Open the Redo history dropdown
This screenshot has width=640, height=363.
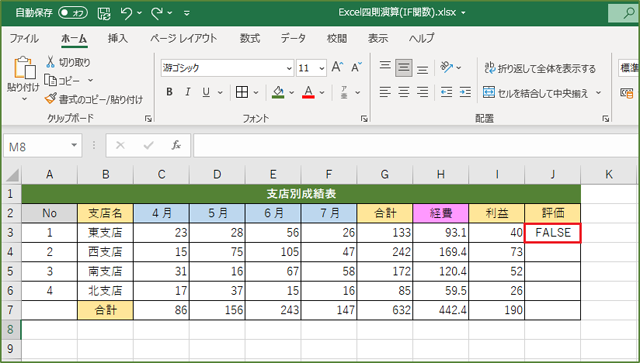(x=170, y=13)
